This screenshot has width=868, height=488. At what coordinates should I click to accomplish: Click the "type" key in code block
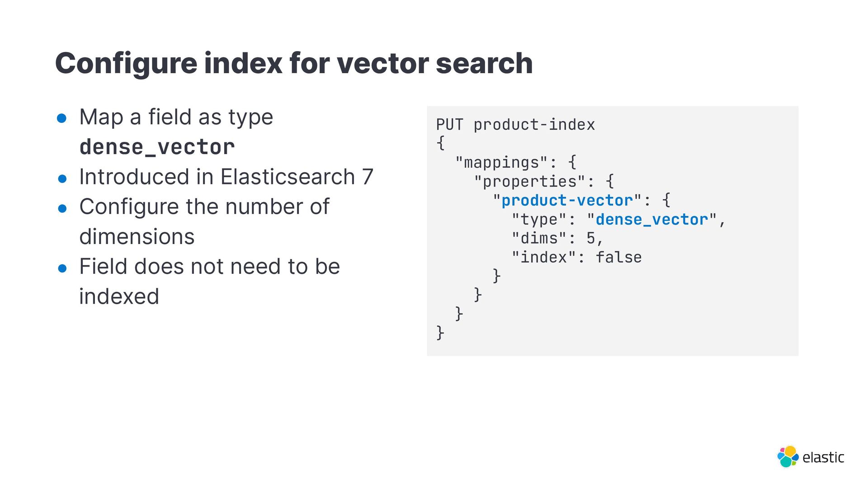(539, 220)
